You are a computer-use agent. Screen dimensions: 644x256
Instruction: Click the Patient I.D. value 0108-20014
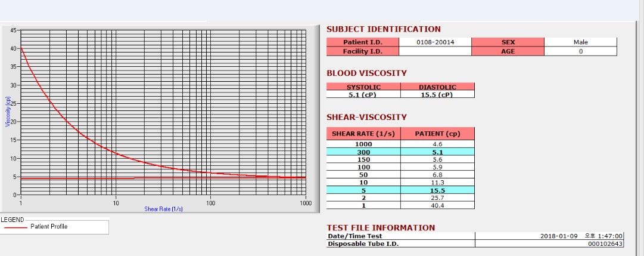(x=435, y=42)
